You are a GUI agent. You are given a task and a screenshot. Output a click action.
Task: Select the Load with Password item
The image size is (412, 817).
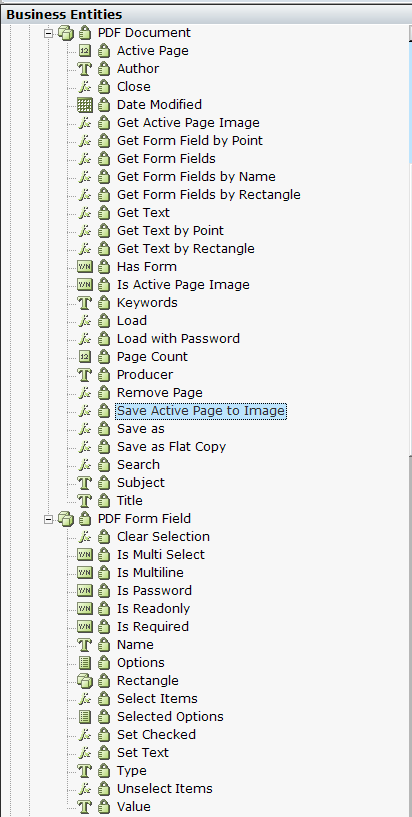tap(178, 339)
